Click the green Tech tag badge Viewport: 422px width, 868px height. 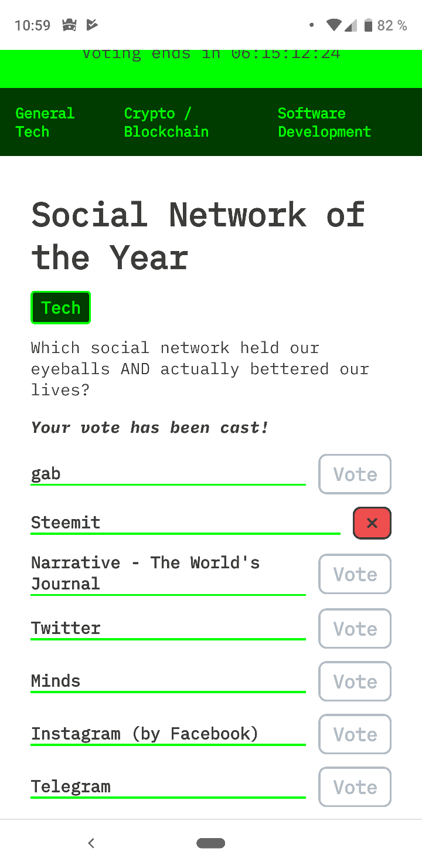60,308
